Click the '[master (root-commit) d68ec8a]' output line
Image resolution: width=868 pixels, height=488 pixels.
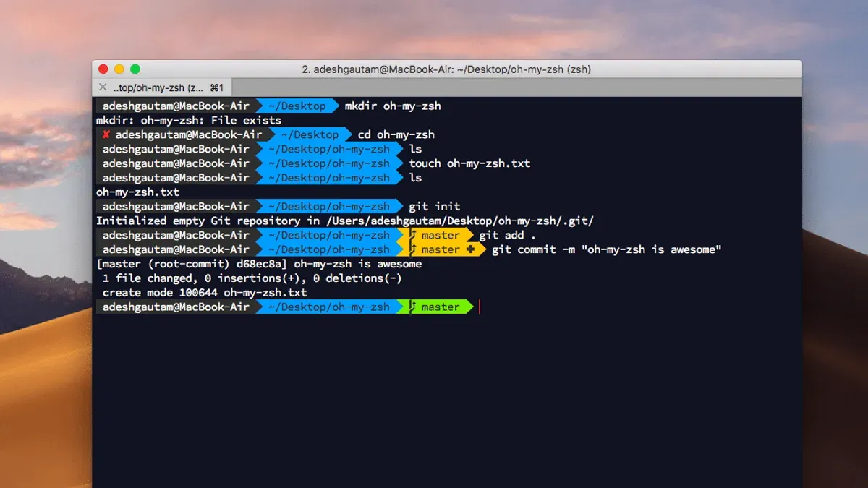[259, 264]
